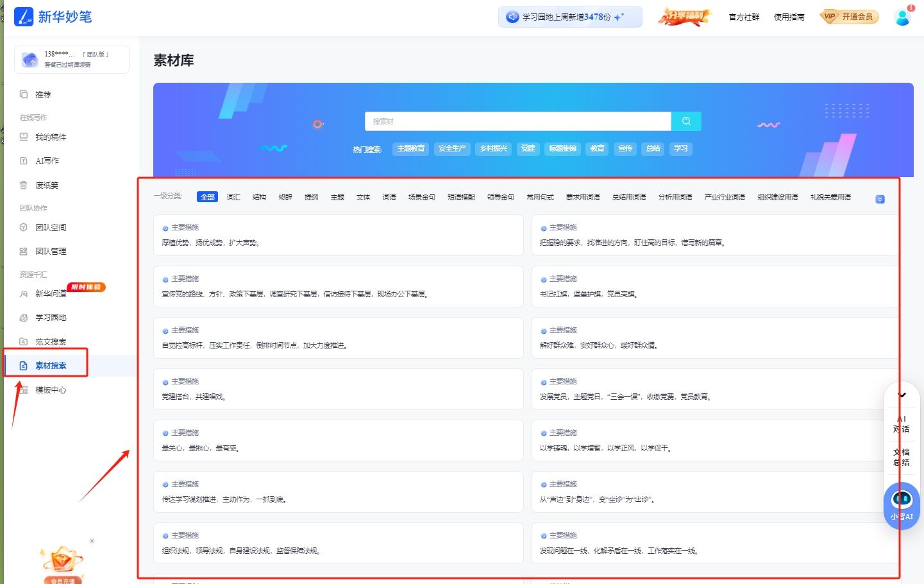The image size is (924, 584).
Task: Click the AI写作 sidebar icon
Action: (24, 160)
